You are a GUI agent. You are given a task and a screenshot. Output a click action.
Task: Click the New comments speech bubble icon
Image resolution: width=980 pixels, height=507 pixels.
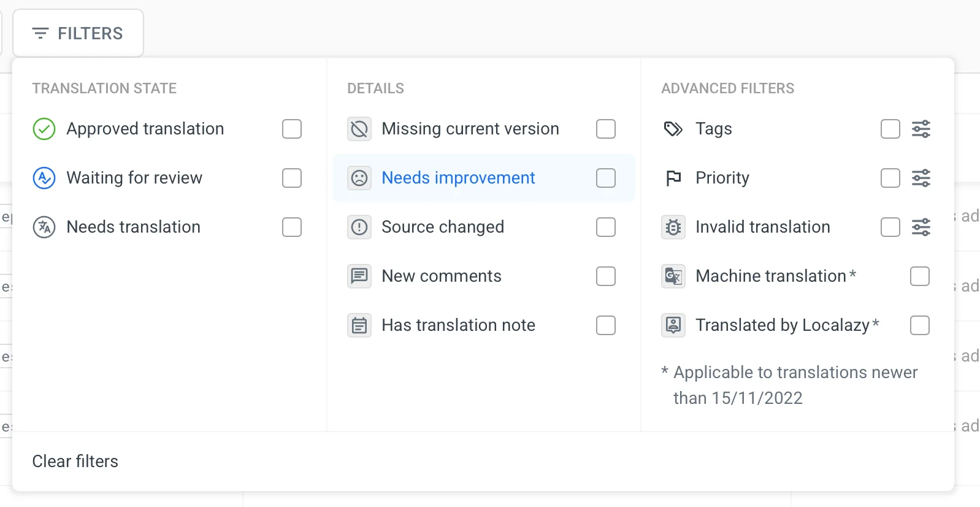pos(359,276)
